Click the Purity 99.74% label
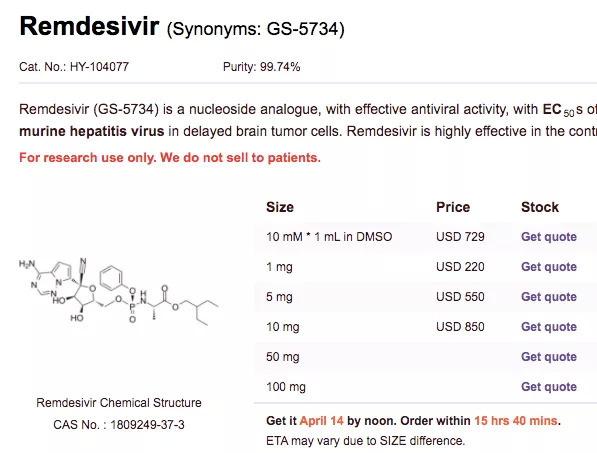This screenshot has width=597, height=453. pos(262,67)
